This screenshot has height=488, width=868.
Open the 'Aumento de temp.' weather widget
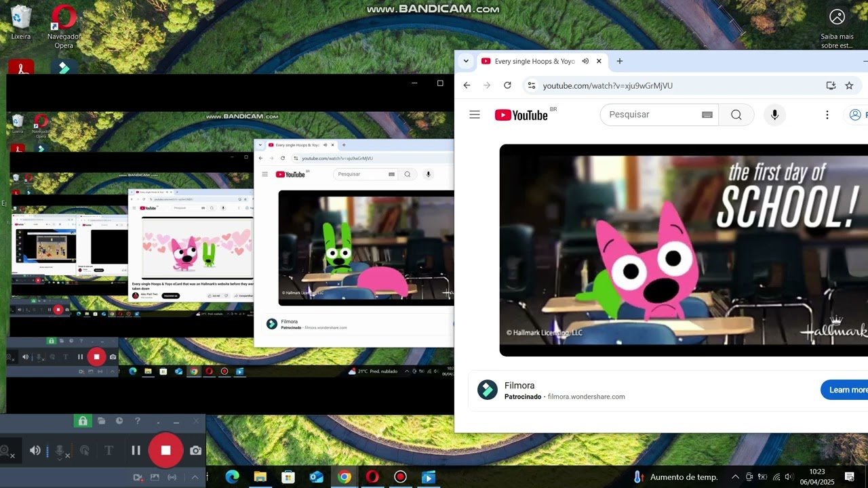pos(675,477)
